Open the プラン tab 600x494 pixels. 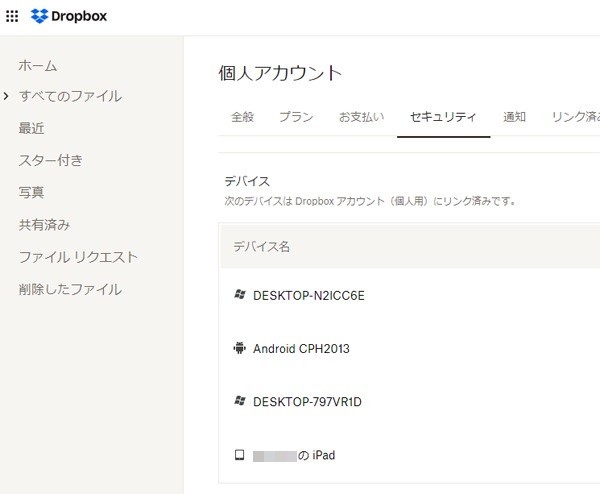(x=296, y=117)
